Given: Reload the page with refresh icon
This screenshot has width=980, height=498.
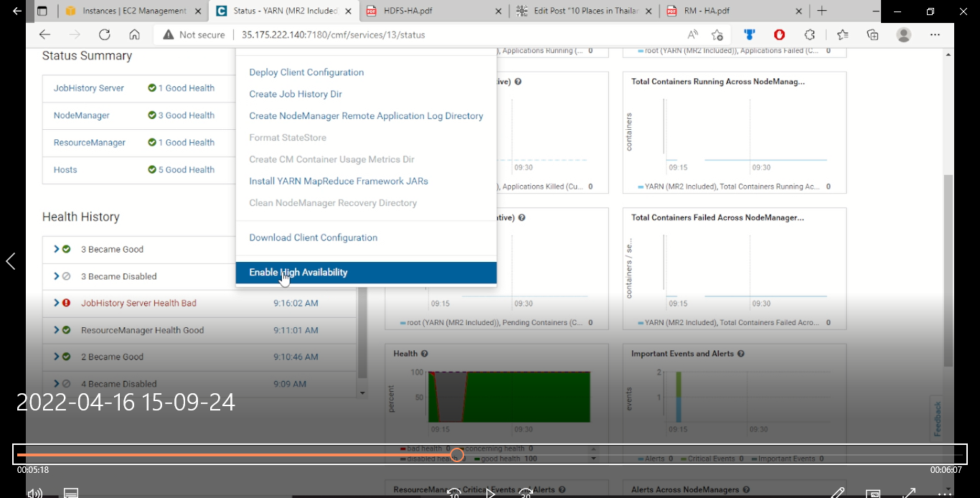Looking at the screenshot, I should [x=104, y=34].
